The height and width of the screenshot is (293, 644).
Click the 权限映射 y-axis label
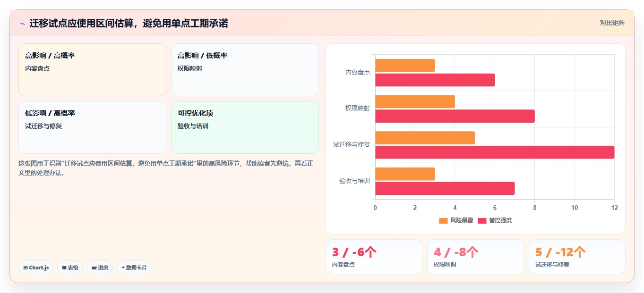[x=358, y=109]
